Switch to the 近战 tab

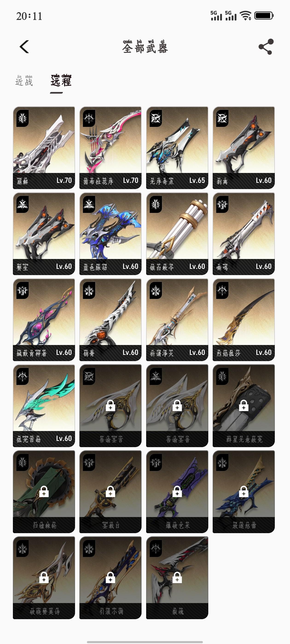click(x=24, y=81)
